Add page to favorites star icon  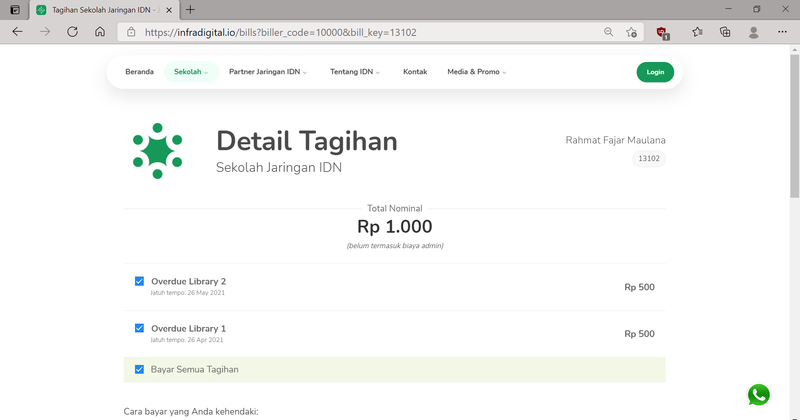(x=631, y=32)
